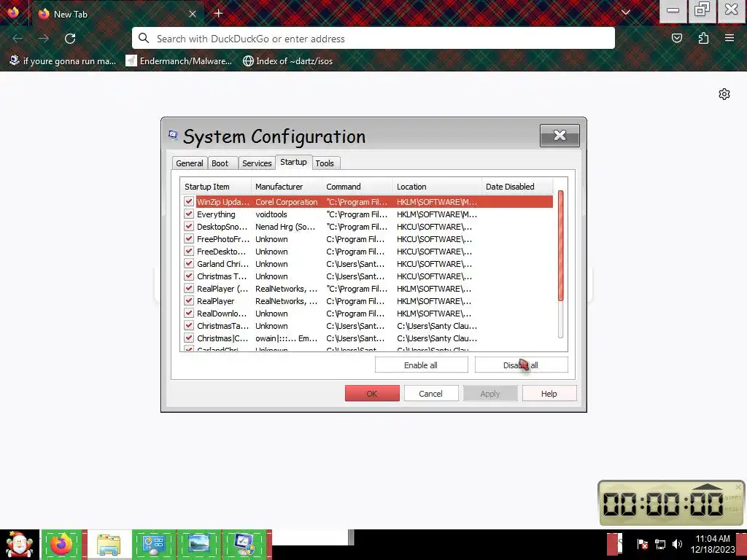Image resolution: width=747 pixels, height=560 pixels.
Task: Sort by the Location column header
Action: coord(438,187)
